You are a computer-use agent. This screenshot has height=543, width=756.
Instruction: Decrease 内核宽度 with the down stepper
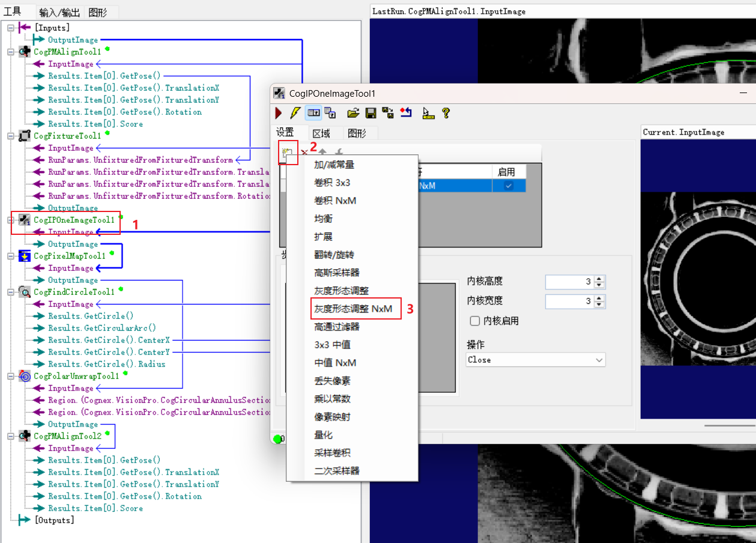point(599,304)
